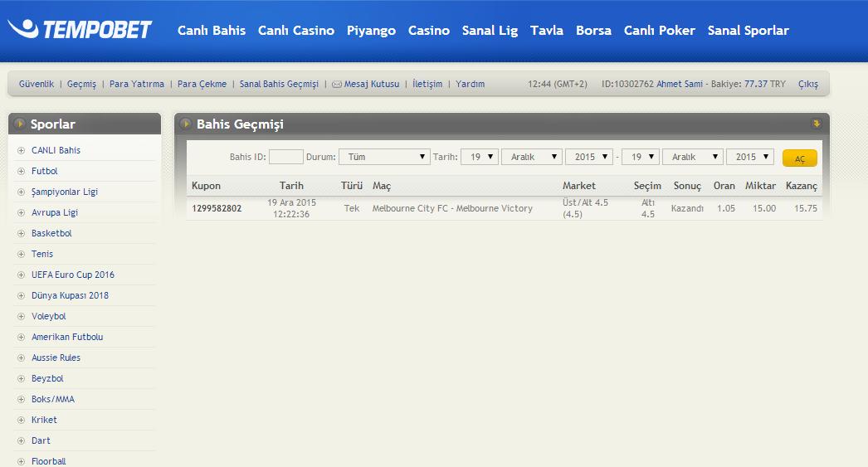
Task: Select Şampiyonlar Ligi in sports list
Action: pyautogui.click(x=65, y=192)
